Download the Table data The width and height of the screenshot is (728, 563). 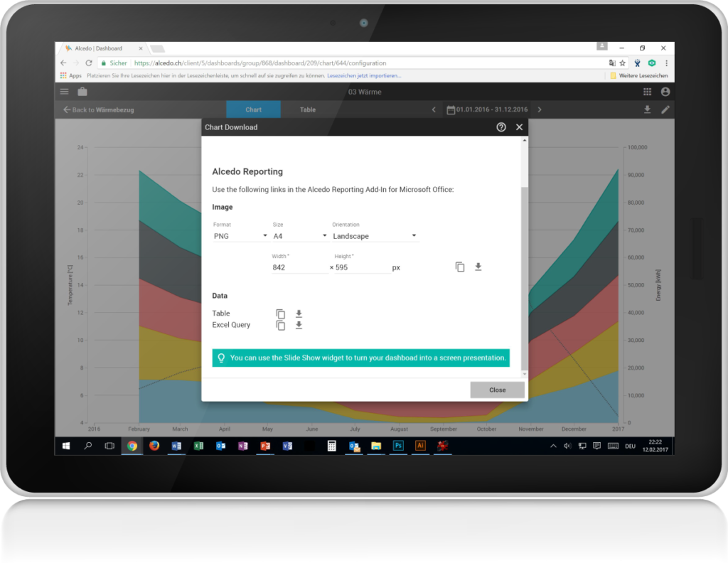click(x=299, y=313)
